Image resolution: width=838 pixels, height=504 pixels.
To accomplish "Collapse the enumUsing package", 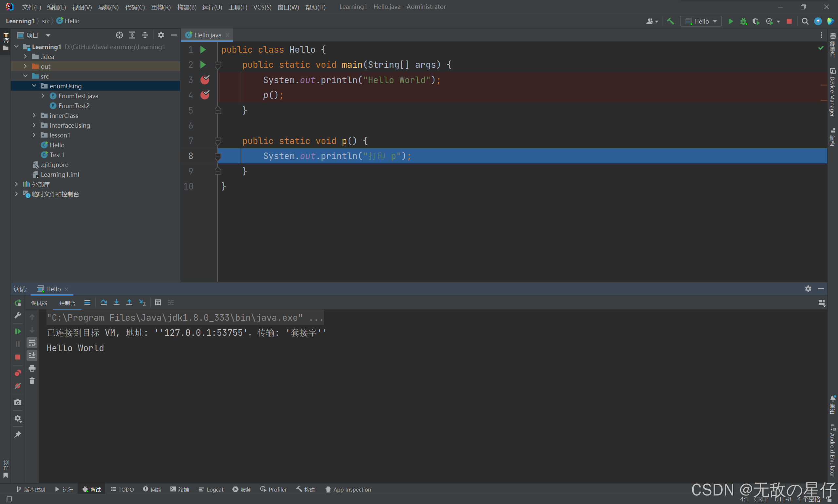I will tap(34, 86).
